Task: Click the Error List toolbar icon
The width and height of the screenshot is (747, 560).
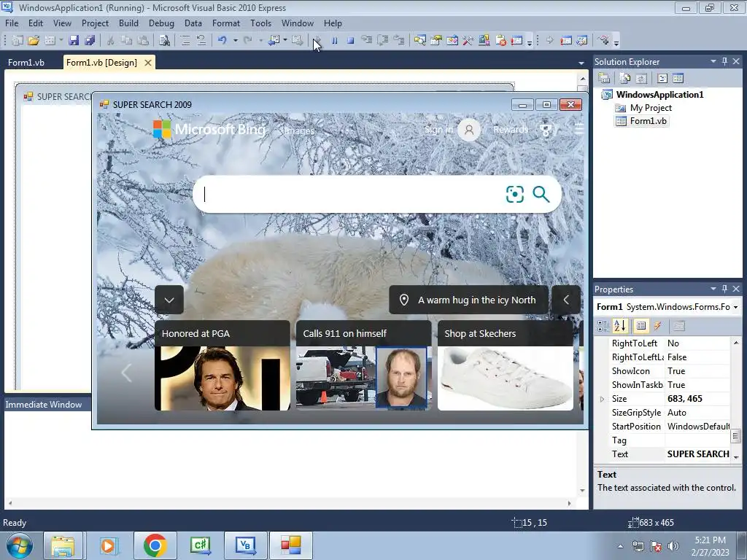Action: click(500, 41)
